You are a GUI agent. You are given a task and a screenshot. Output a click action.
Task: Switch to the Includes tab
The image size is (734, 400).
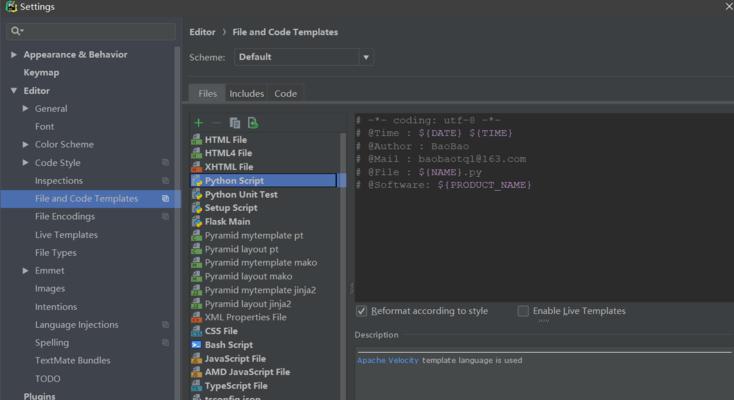point(247,94)
